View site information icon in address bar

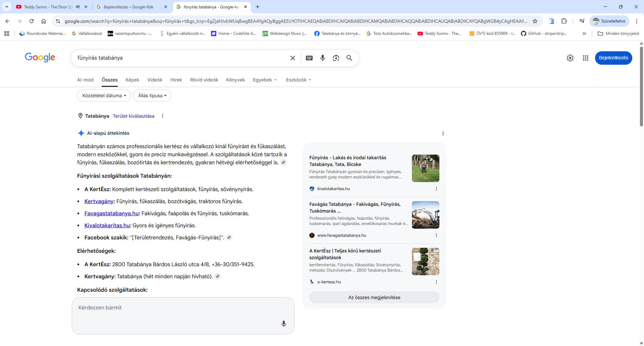coord(58,21)
